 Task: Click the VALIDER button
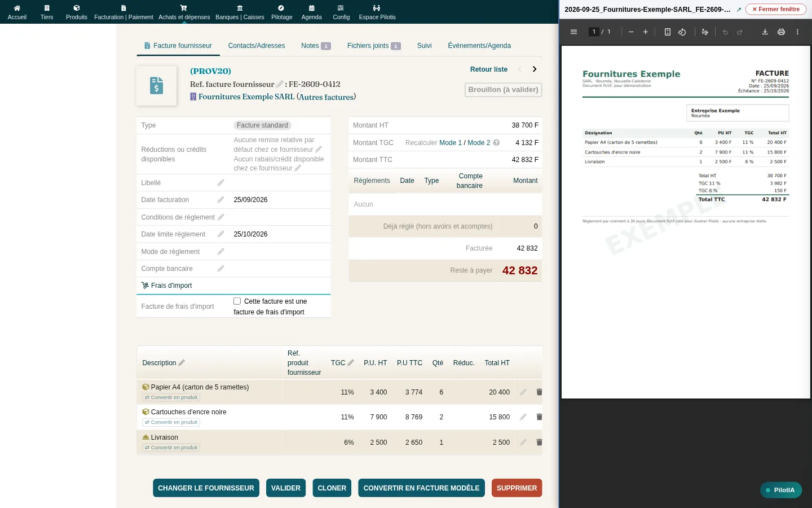(286, 488)
